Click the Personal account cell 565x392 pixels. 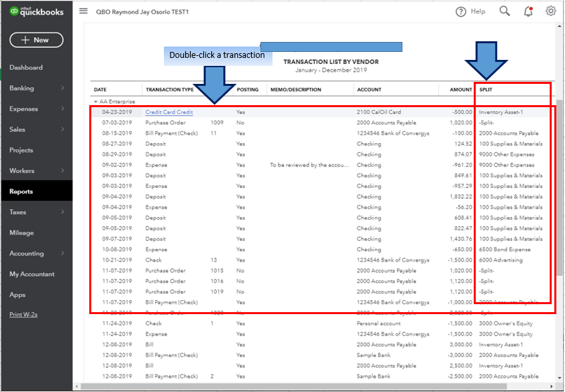click(378, 323)
